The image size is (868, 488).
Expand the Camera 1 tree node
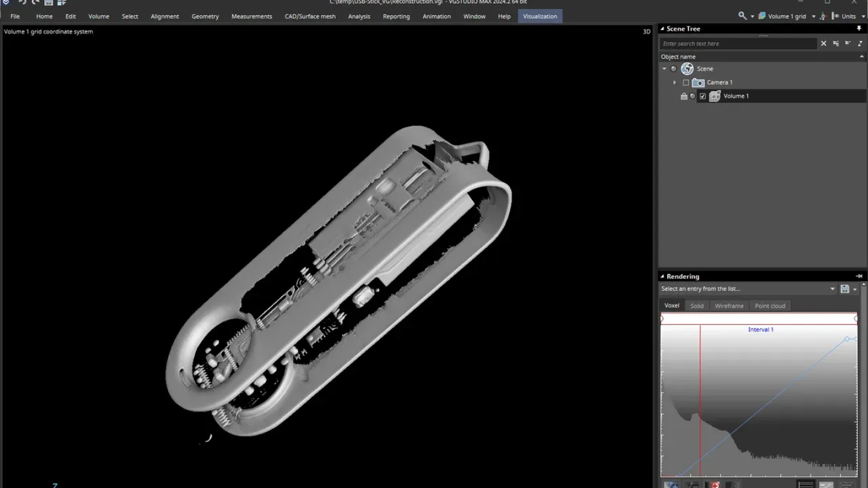click(674, 82)
